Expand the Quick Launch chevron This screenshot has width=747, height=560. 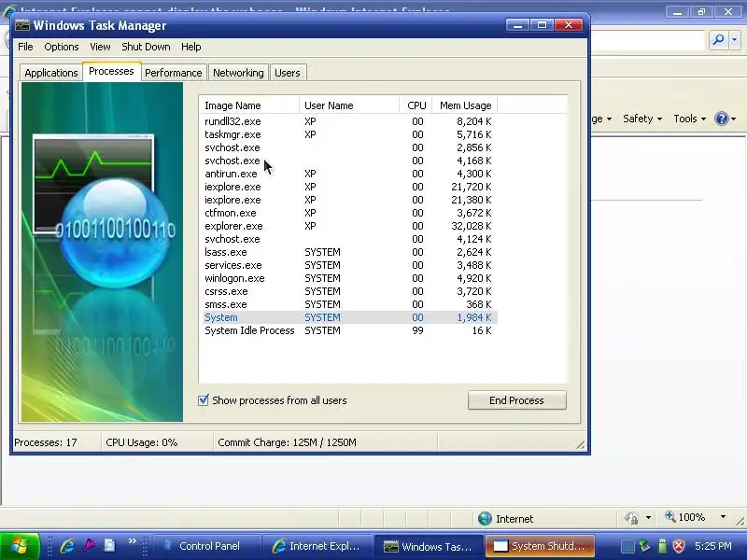132,541
